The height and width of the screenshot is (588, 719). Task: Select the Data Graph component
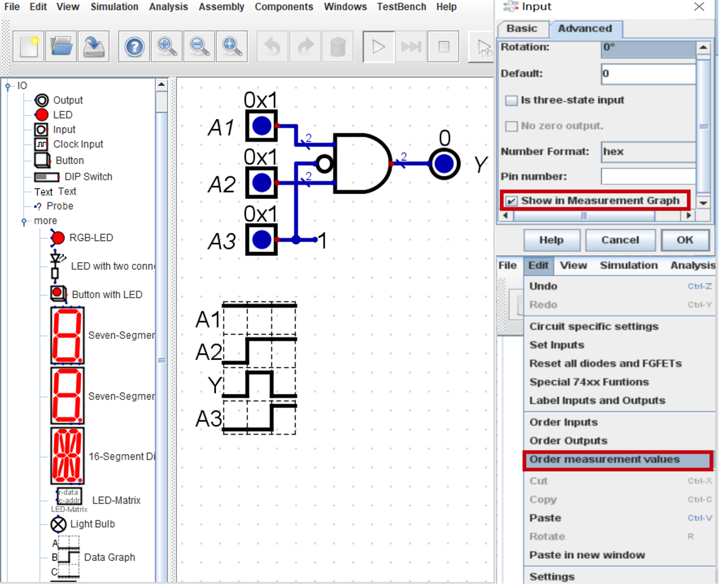coord(94,558)
